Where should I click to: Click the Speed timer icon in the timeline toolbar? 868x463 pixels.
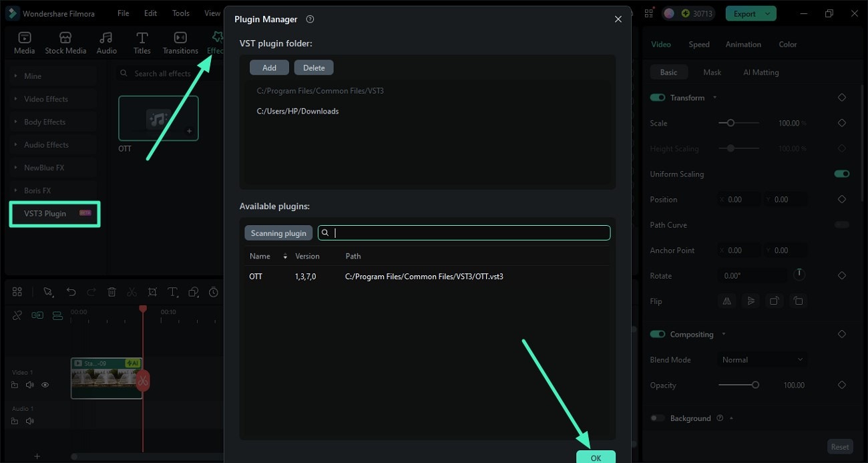click(214, 292)
